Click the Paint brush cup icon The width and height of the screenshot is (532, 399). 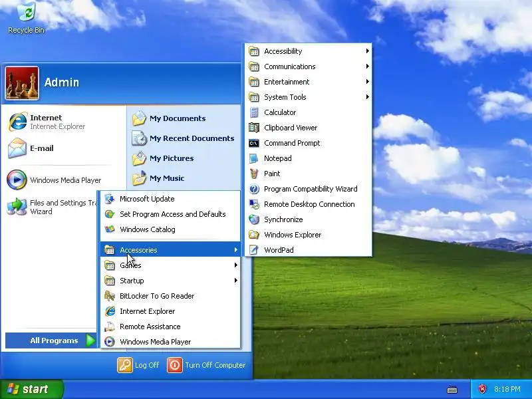coord(254,174)
